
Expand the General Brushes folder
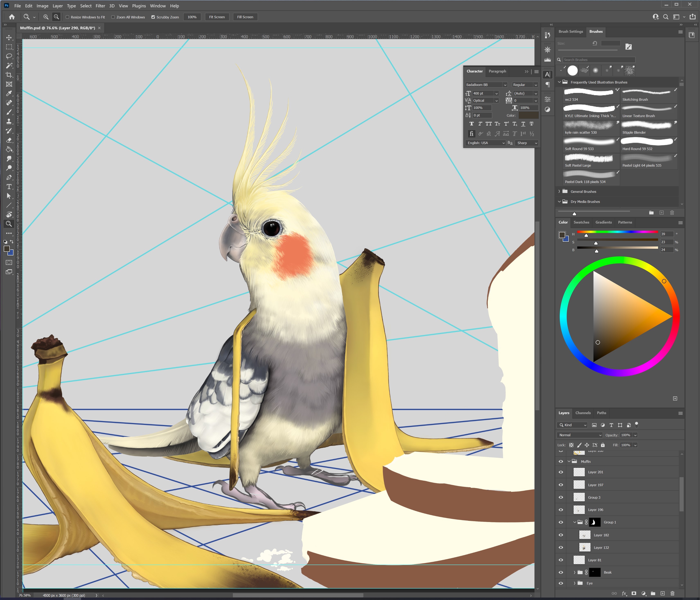click(x=559, y=191)
